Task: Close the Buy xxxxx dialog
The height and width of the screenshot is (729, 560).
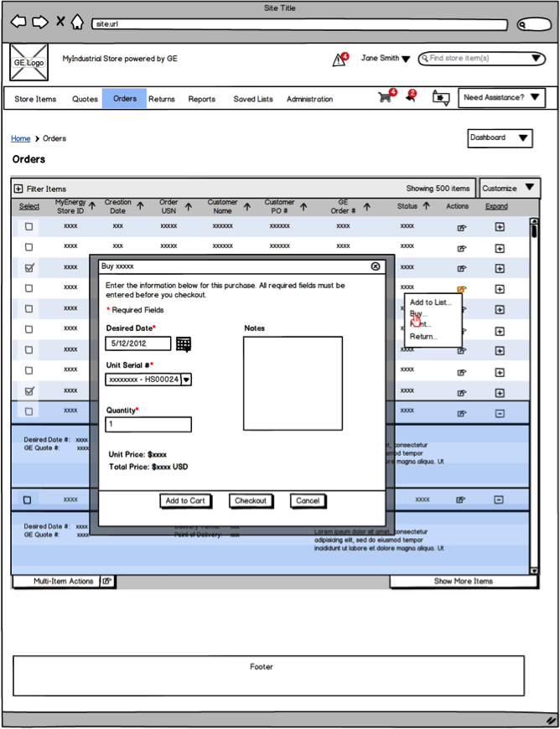Action: point(376,266)
